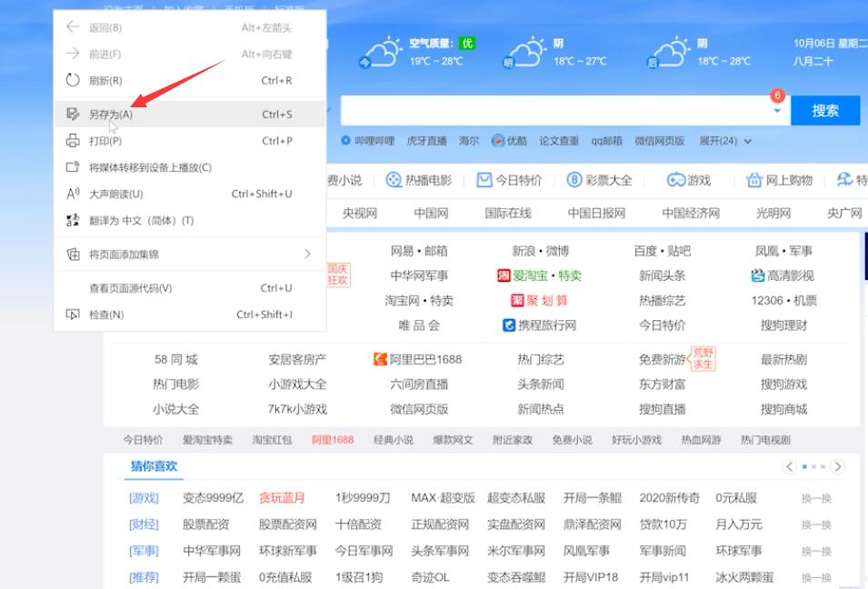Click the 彩票大全 lottery icon
The image size is (868, 589).
pos(574,180)
